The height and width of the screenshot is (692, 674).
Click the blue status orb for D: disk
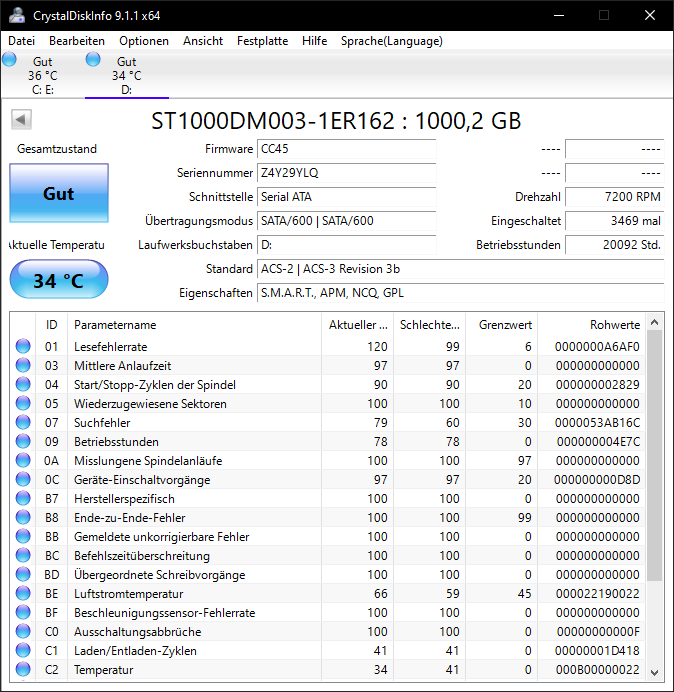(93, 59)
